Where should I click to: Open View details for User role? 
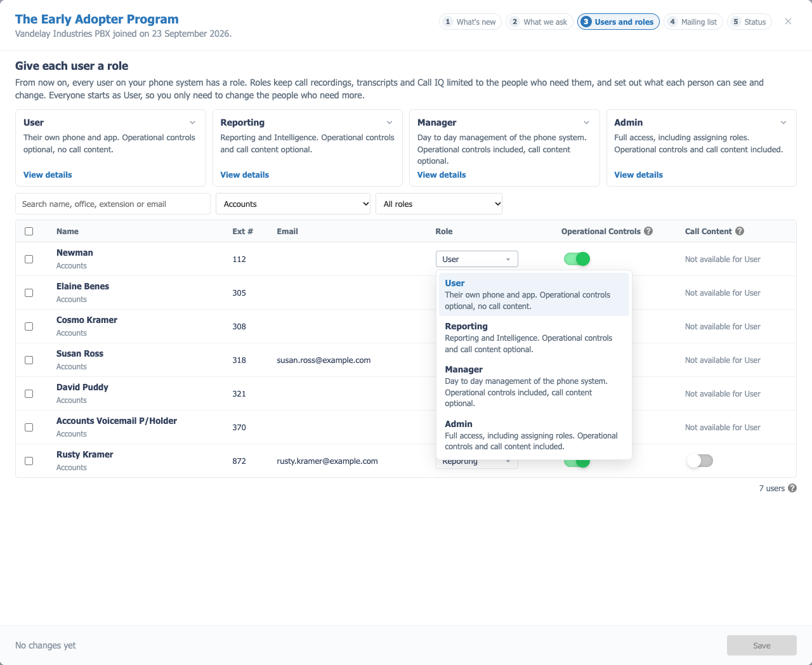coord(48,174)
